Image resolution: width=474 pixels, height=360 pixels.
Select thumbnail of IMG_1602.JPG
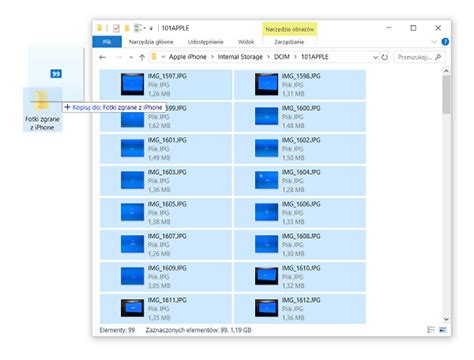pyautogui.click(x=266, y=148)
